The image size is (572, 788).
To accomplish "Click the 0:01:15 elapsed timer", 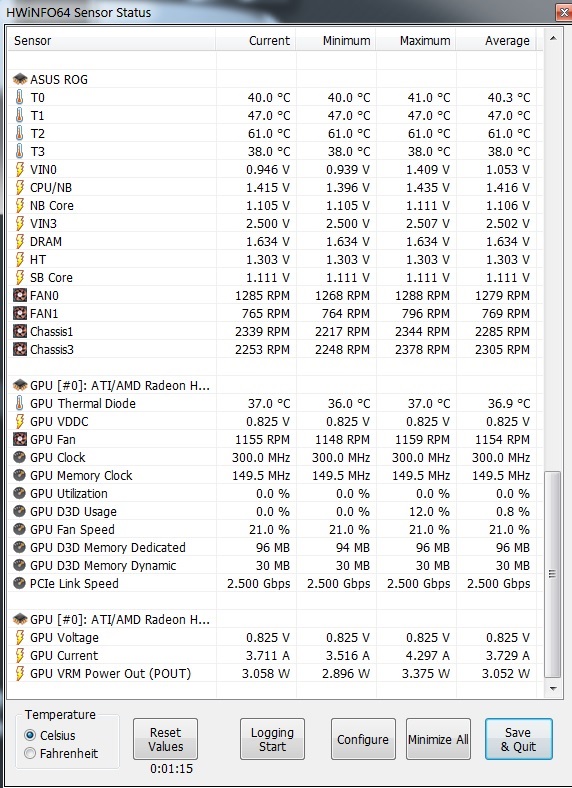I will (x=171, y=769).
